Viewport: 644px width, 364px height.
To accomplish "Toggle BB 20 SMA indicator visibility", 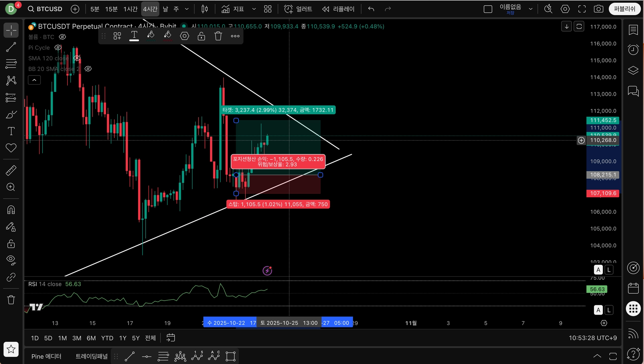I will tap(88, 69).
